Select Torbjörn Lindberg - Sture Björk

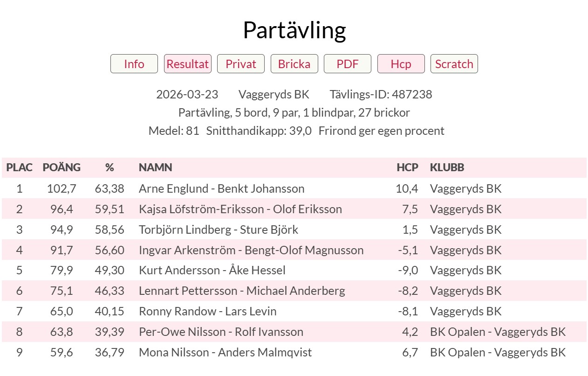(x=218, y=230)
